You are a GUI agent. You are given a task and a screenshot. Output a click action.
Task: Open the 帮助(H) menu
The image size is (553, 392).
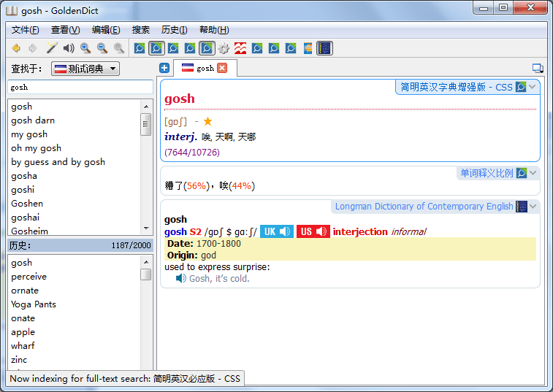[x=214, y=30]
